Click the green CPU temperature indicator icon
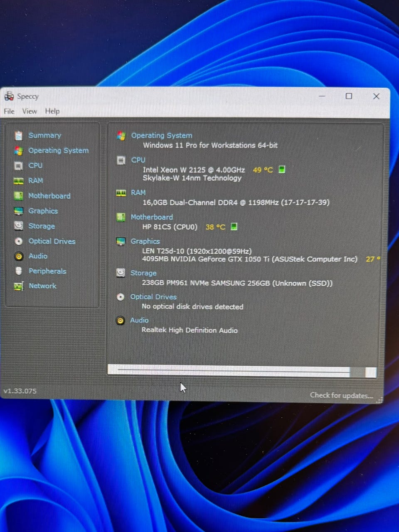 [281, 170]
